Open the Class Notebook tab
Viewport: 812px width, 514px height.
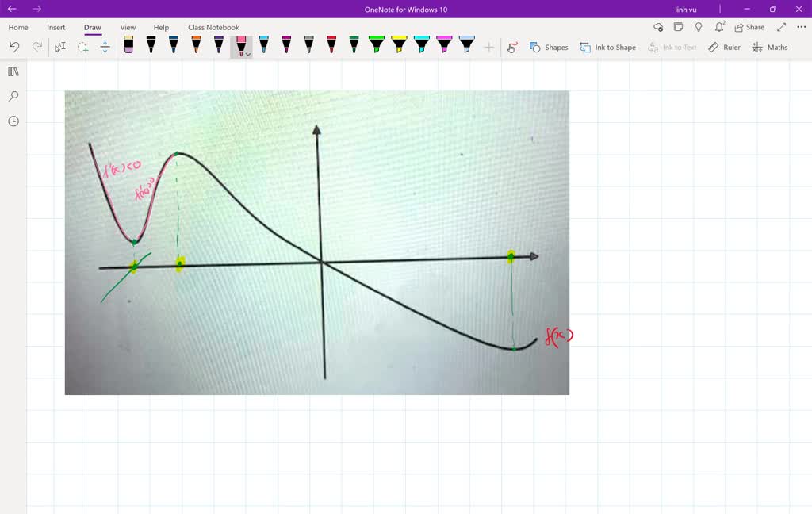[212, 26]
